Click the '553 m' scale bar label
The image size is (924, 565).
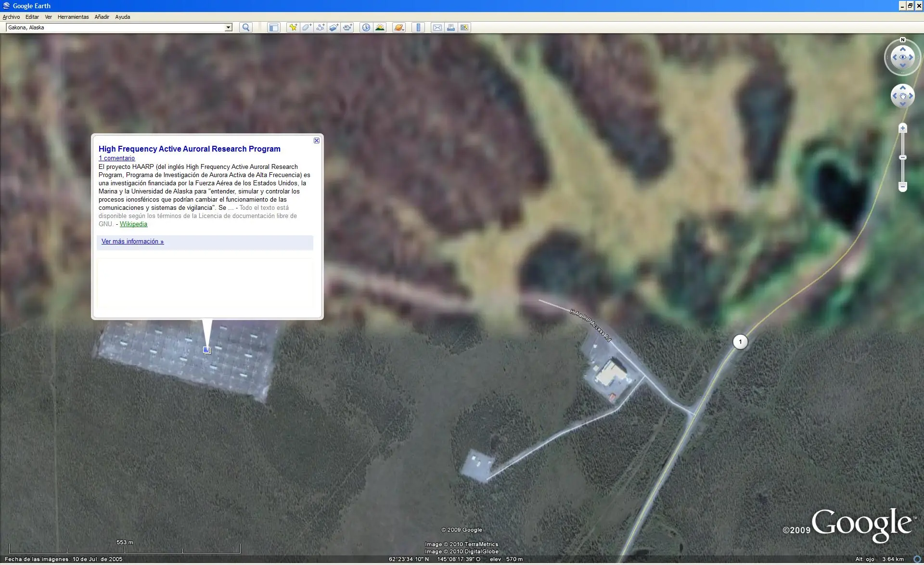125,542
